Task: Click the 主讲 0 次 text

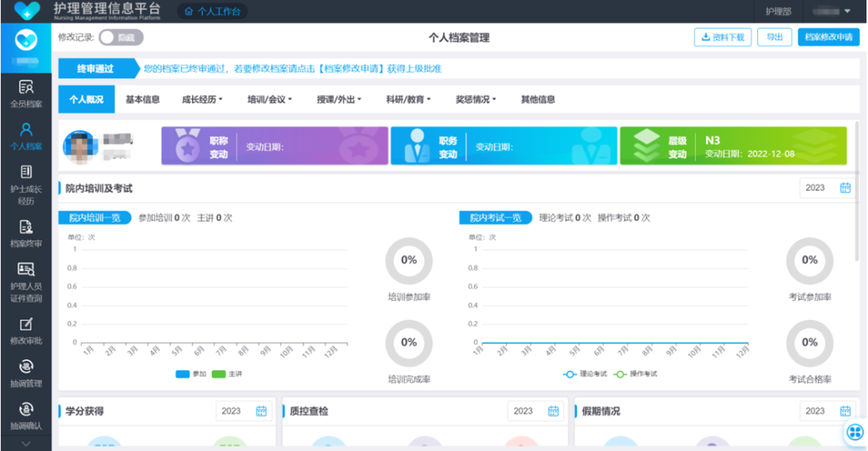Action: click(x=215, y=218)
